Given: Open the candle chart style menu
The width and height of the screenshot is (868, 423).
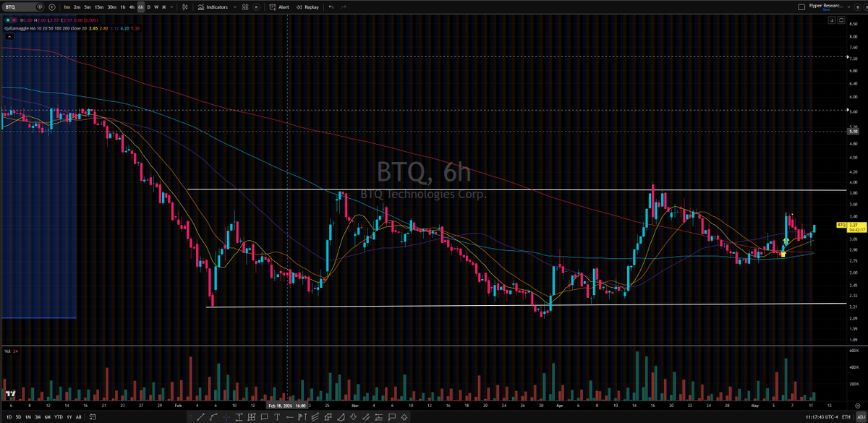Looking at the screenshot, I should tap(186, 7).
